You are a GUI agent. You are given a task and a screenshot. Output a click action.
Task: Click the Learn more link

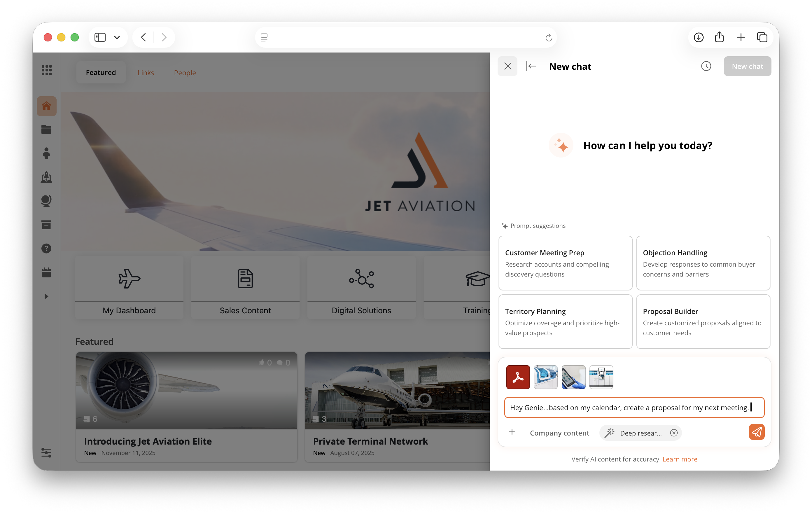(x=680, y=459)
